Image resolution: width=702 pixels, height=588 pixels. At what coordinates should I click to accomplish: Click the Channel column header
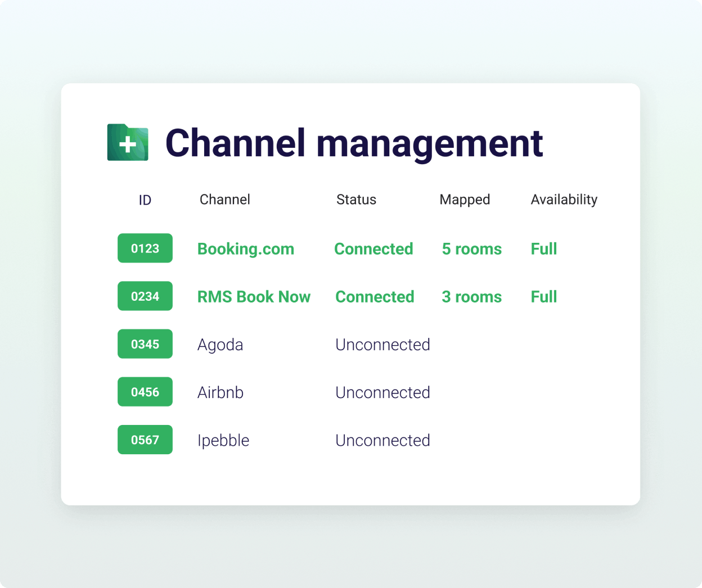pos(225,200)
